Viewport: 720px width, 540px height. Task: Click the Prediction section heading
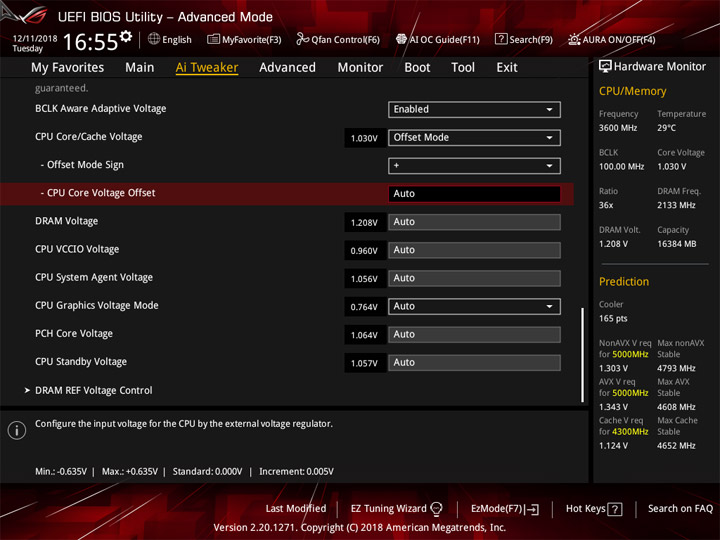click(624, 281)
